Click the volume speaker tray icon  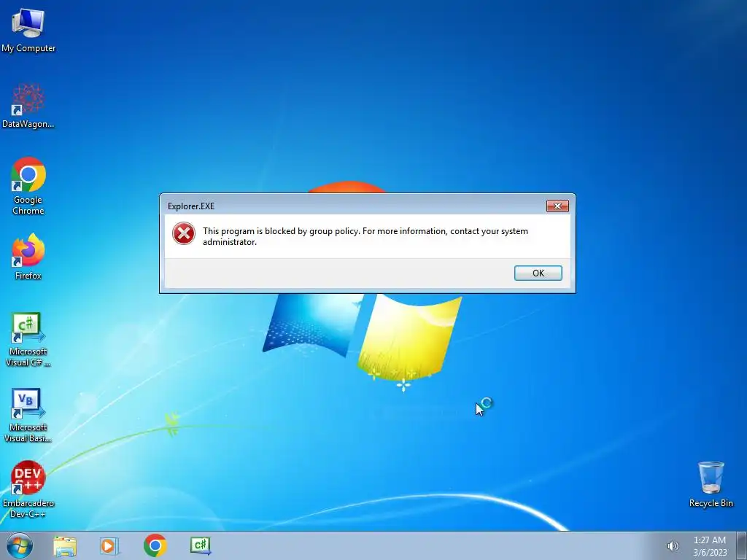click(x=673, y=546)
